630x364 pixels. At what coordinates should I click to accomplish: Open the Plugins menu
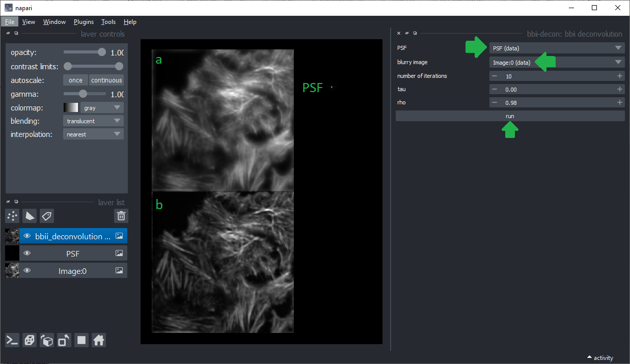click(x=84, y=22)
